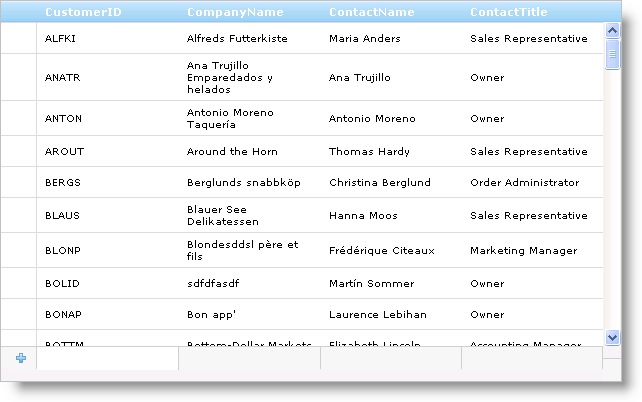Click the Antonio Moreno Taquería company cell
Image resolution: width=642 pixels, height=402 pixels.
[230, 119]
